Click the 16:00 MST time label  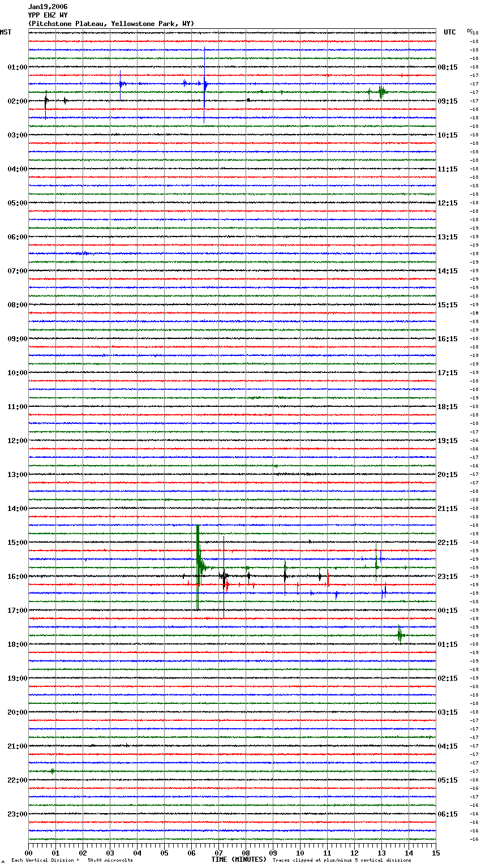[18, 577]
